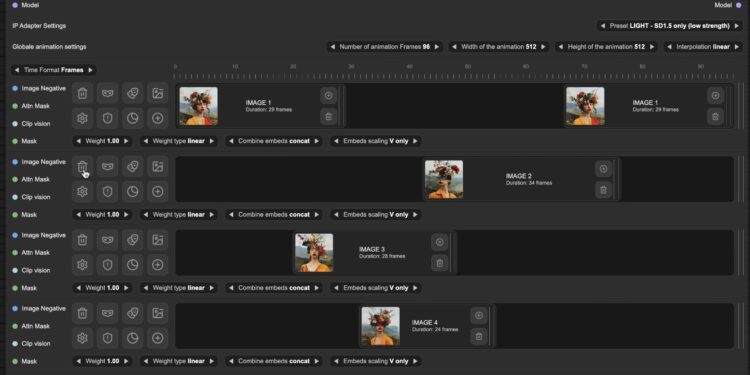Click the theater masks icon in the fourth row
Screen dimensions: 750x375
[132, 313]
